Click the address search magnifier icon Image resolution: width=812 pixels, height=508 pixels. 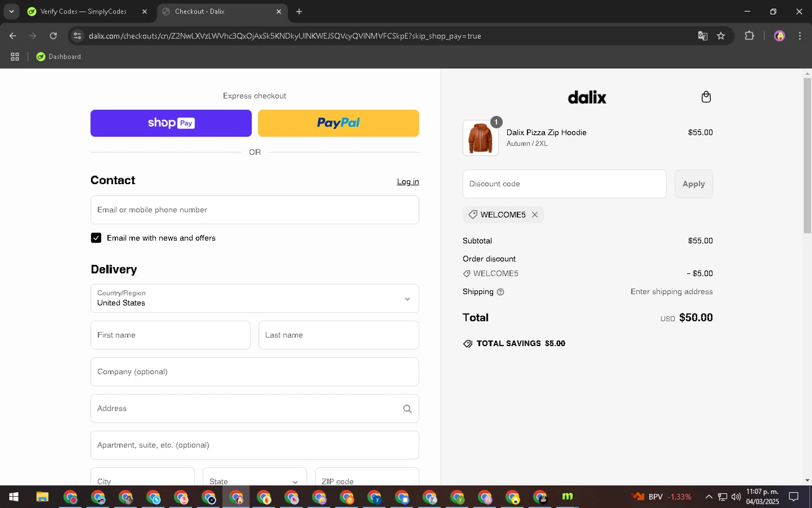click(x=408, y=409)
